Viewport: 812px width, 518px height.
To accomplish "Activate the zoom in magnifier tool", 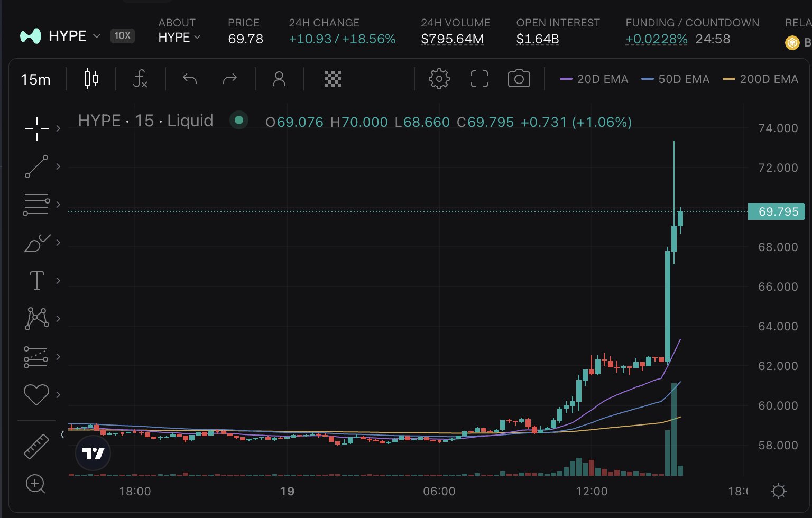I will [36, 484].
